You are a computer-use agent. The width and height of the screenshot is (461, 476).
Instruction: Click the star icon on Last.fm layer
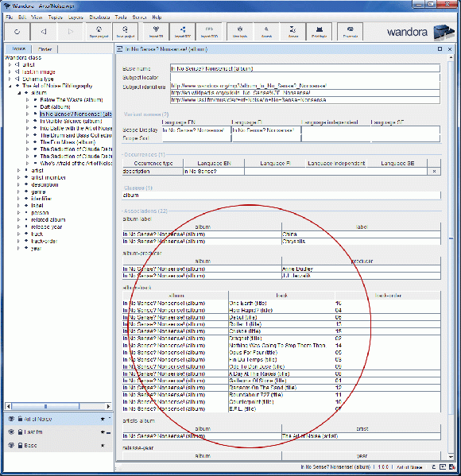(103, 432)
